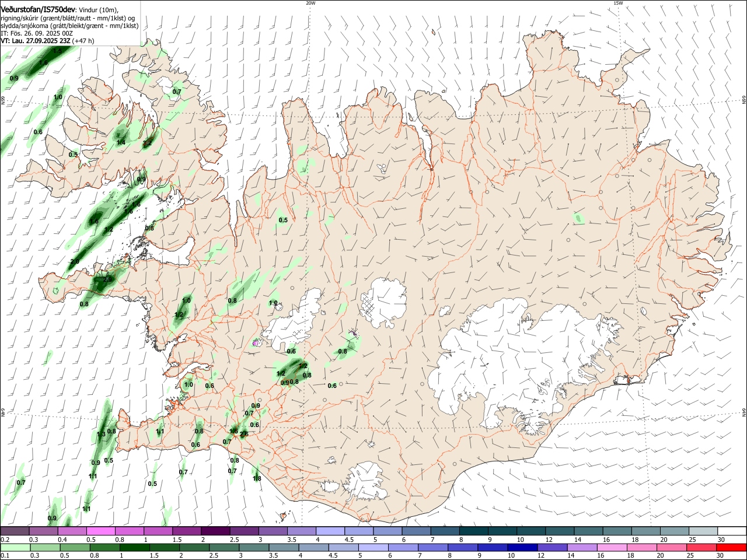Select the light pink swatch at 16, lower legend

click(x=612, y=547)
